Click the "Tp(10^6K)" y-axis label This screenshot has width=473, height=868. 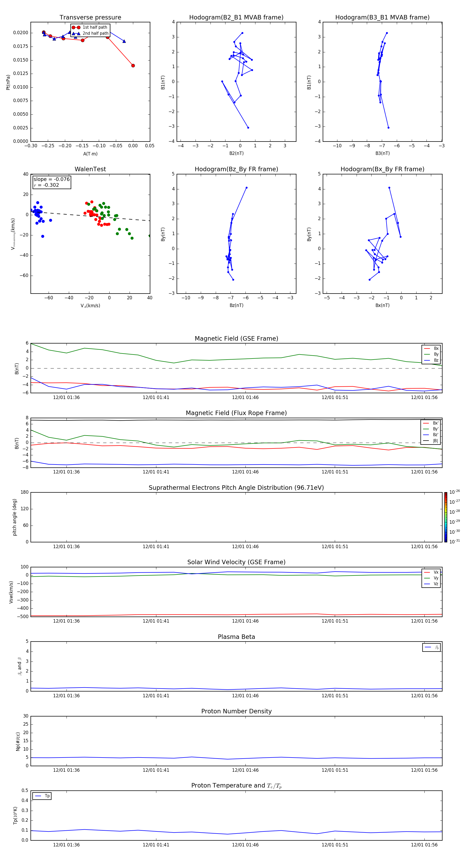tap(15, 816)
